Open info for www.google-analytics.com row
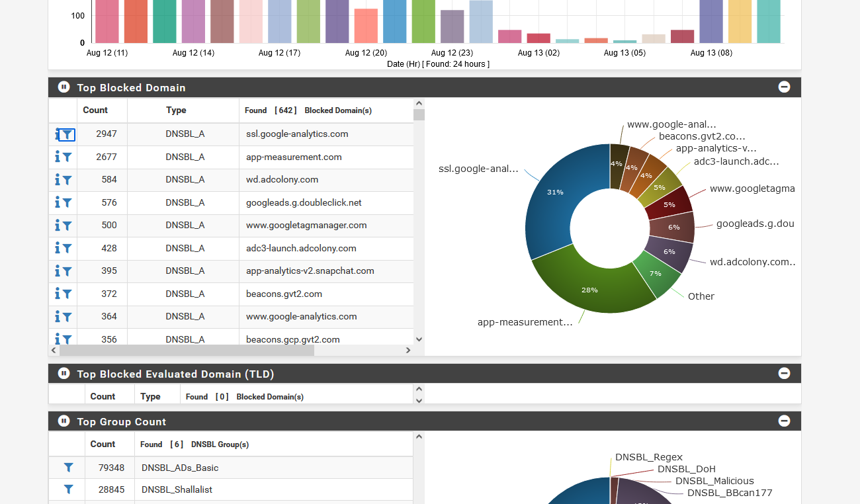 coord(58,317)
